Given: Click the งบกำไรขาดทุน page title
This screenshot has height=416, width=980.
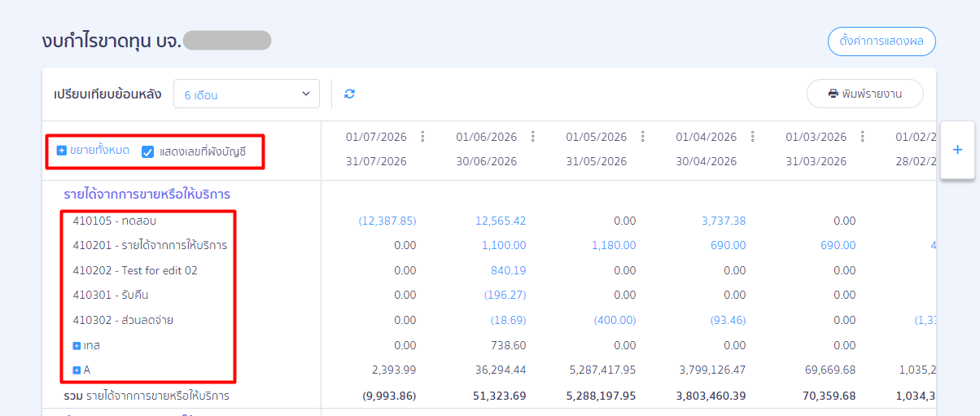Looking at the screenshot, I should [111, 40].
